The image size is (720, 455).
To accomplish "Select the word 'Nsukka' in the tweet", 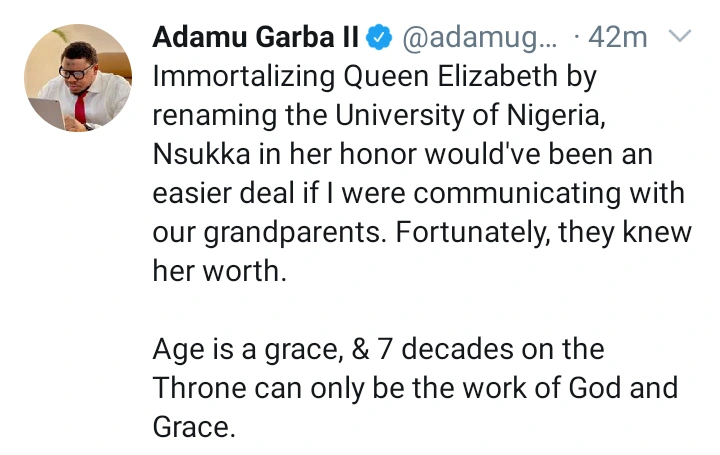I will click(202, 154).
